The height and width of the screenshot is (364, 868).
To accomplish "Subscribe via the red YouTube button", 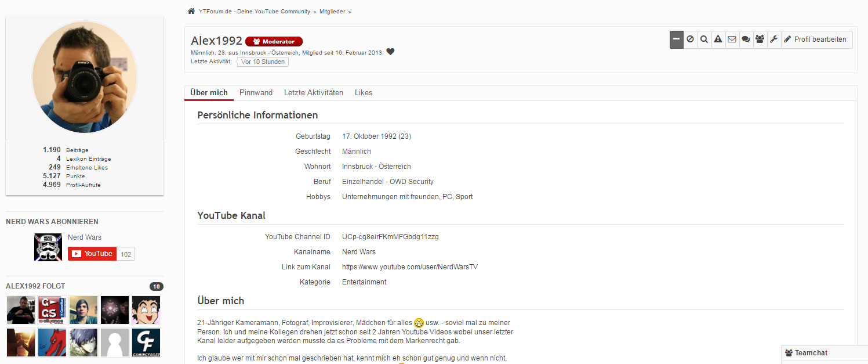I will click(92, 254).
